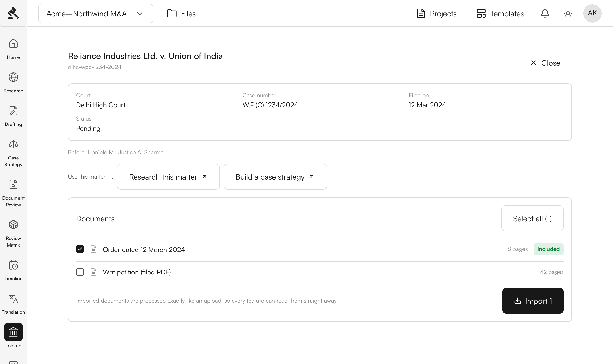Click 'Before: Hon'ble Mr. Justice A. Sharma' text
The width and height of the screenshot is (613, 364).
(x=116, y=152)
